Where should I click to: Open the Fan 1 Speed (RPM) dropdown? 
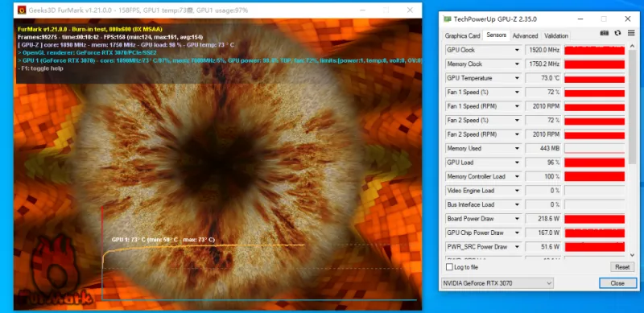[x=517, y=106]
